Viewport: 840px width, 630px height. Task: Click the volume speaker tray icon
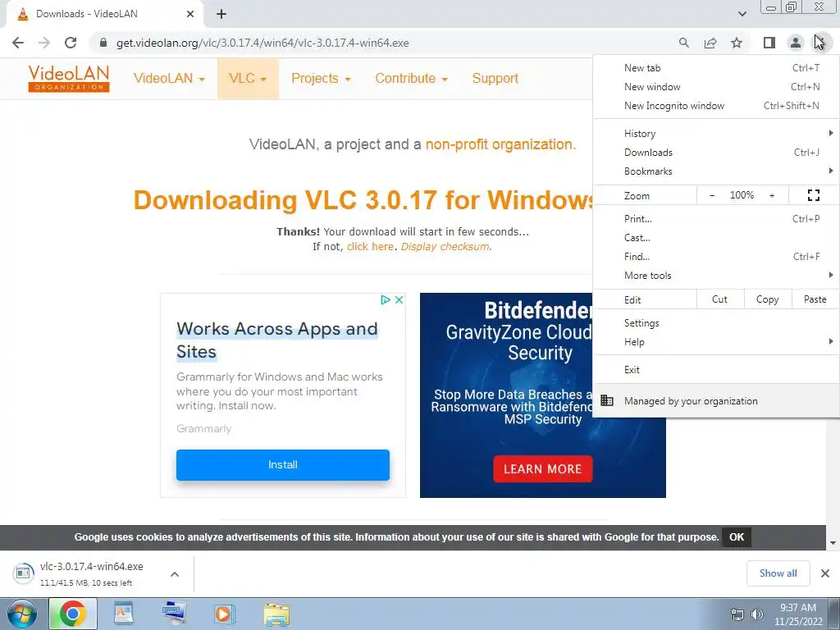coord(757,614)
